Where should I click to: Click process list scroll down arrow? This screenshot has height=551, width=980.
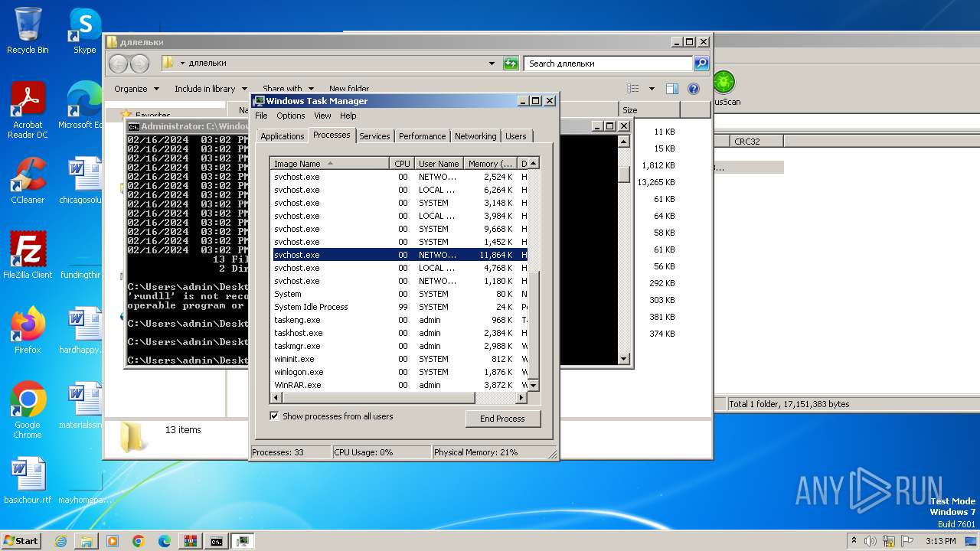(x=534, y=385)
